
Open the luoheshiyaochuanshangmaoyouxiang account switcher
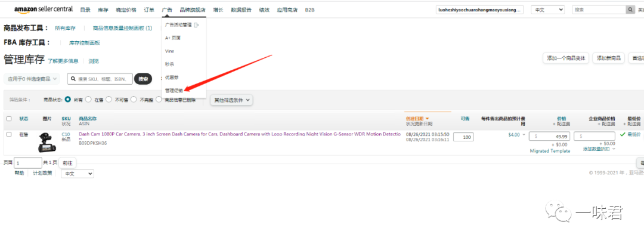click(479, 10)
